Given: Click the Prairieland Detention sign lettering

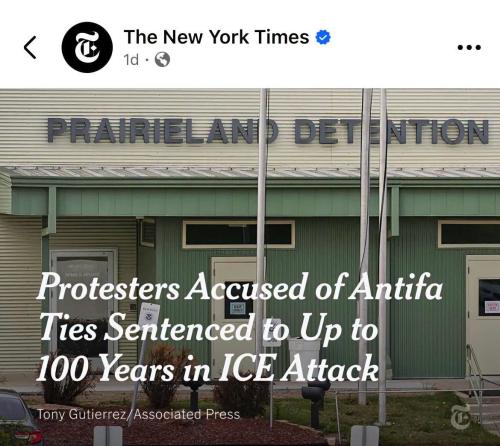Looking at the screenshot, I should [268, 131].
